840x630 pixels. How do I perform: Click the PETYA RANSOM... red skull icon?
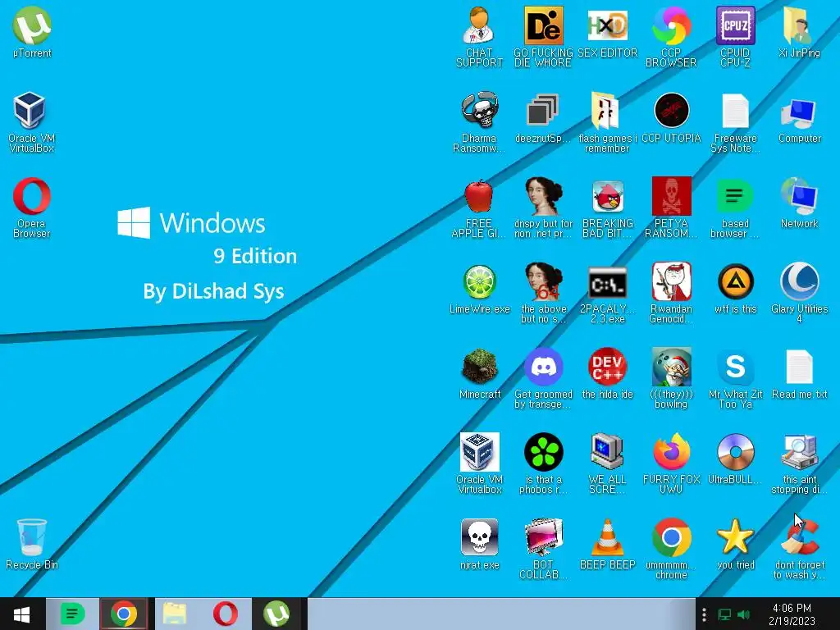click(x=671, y=196)
